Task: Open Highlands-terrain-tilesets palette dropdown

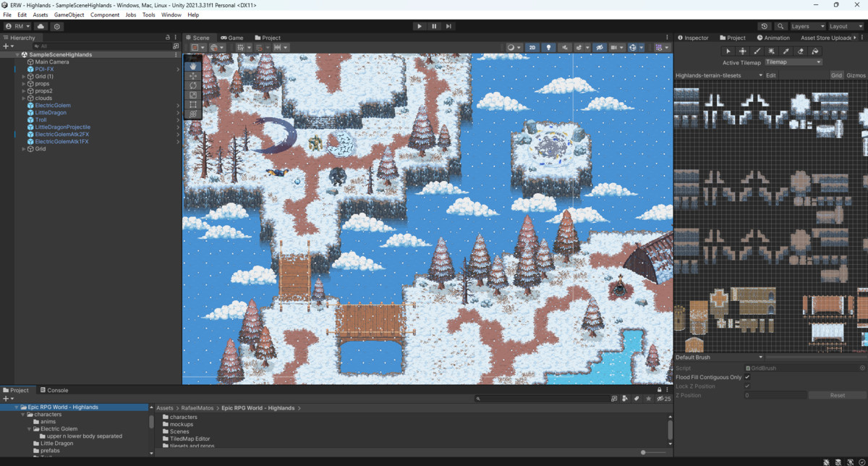Action: 719,75
